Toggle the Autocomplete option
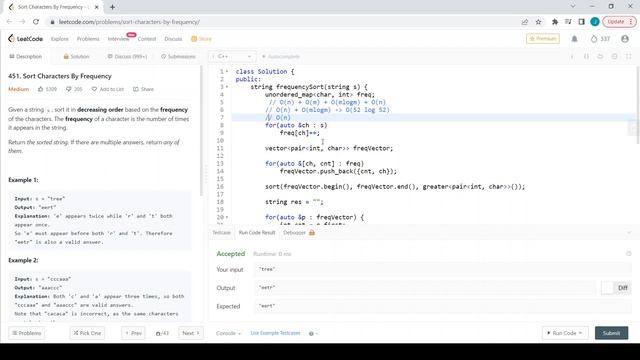640x360 pixels. pos(281,56)
